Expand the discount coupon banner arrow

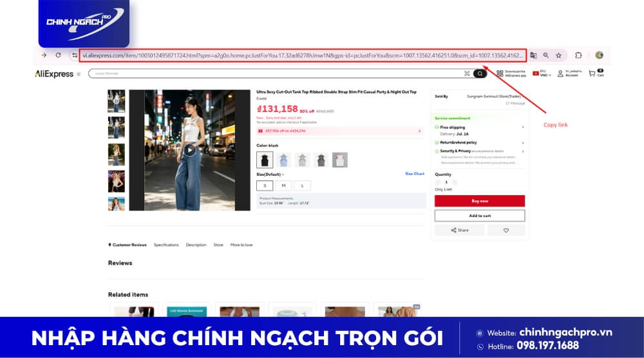coord(419,131)
